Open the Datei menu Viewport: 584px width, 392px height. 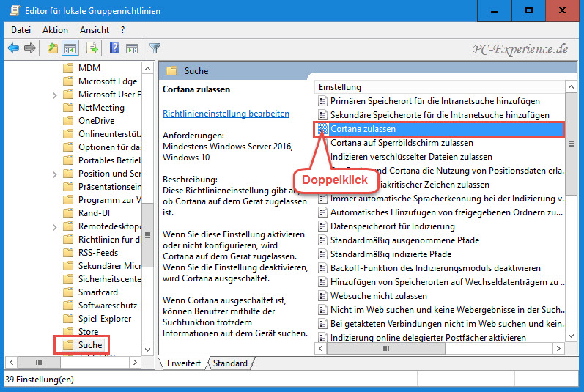(x=21, y=30)
